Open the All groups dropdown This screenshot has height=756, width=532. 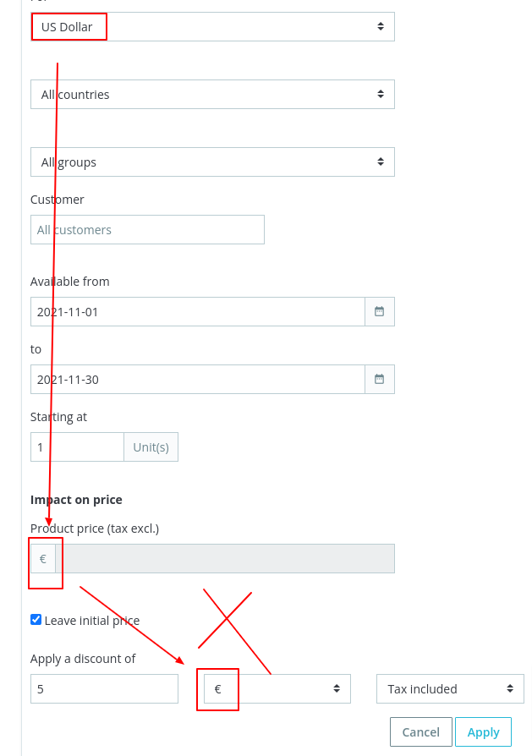(x=211, y=162)
